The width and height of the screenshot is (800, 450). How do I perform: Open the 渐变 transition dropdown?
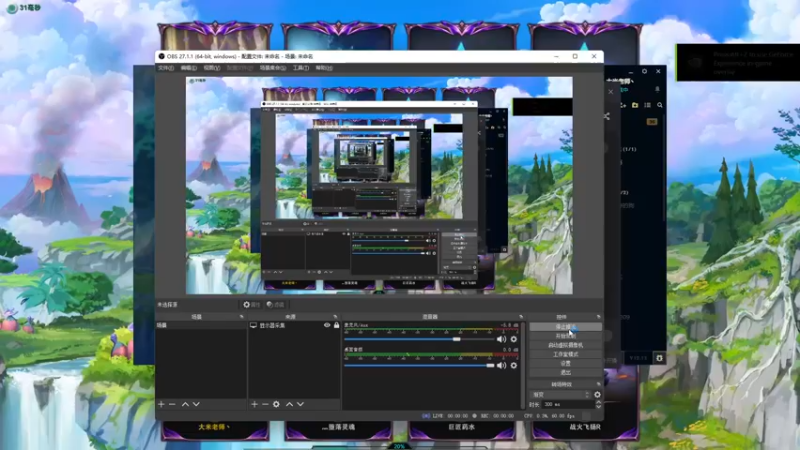[560, 394]
